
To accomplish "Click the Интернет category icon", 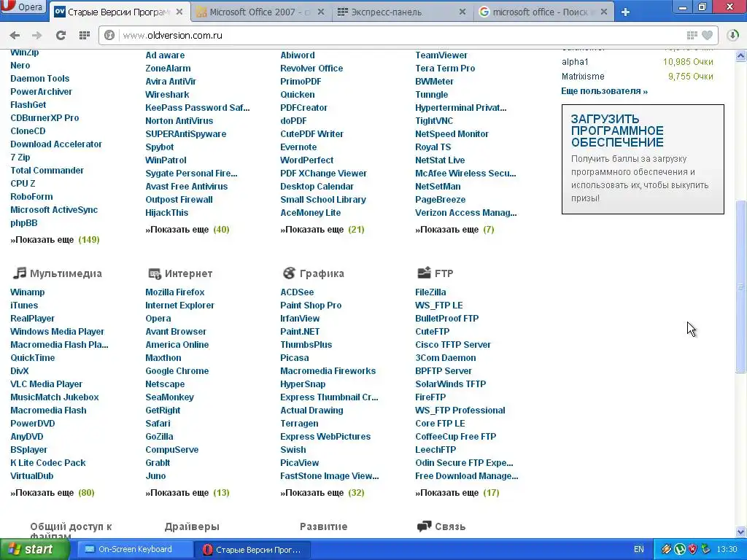I will [155, 273].
